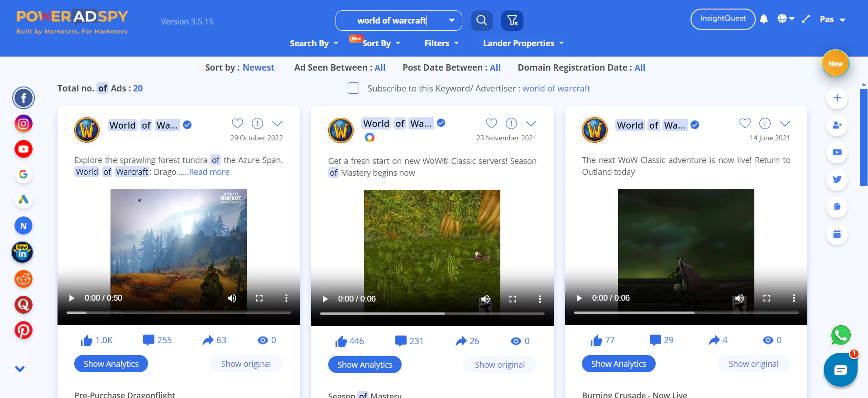The height and width of the screenshot is (398, 868).
Task: Select the Pinterest platform icon in sidebar
Action: pyautogui.click(x=24, y=330)
